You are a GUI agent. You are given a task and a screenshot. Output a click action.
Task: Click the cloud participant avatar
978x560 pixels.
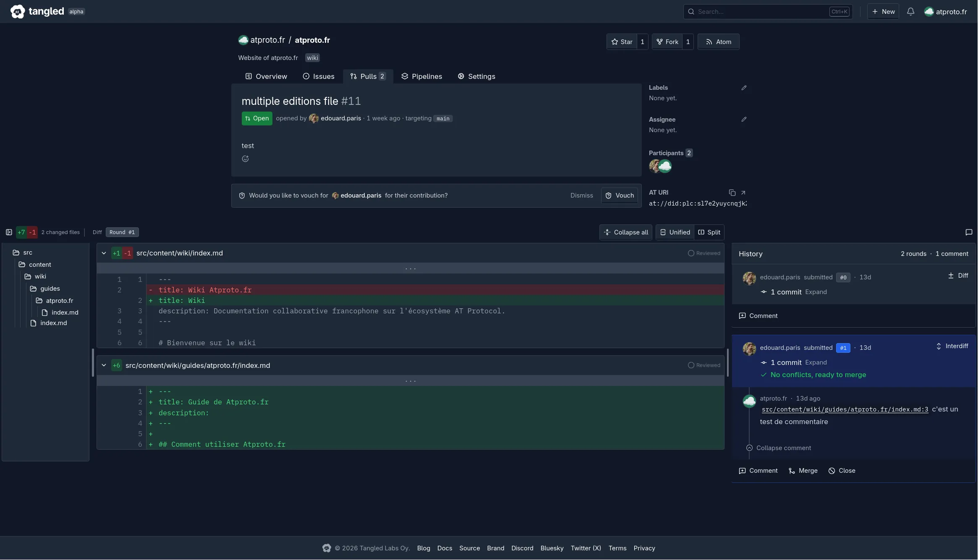pyautogui.click(x=665, y=166)
